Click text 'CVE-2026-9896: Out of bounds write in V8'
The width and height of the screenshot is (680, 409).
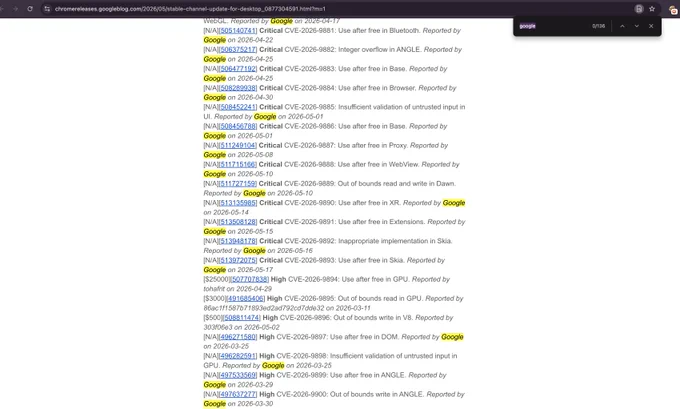tap(346, 317)
